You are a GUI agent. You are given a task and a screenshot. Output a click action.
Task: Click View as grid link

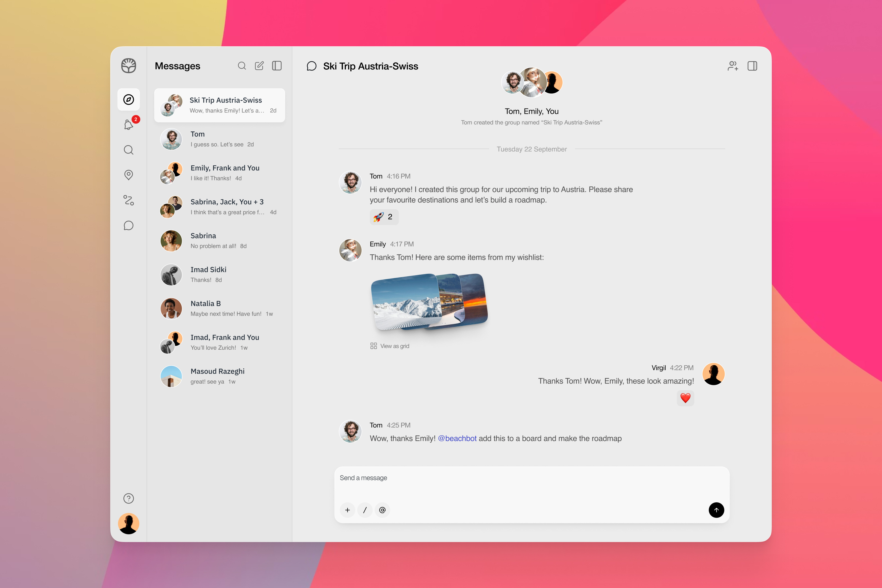pos(390,346)
